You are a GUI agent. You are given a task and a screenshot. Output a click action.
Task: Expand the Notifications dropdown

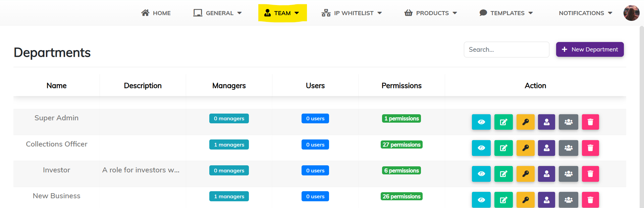tap(585, 13)
